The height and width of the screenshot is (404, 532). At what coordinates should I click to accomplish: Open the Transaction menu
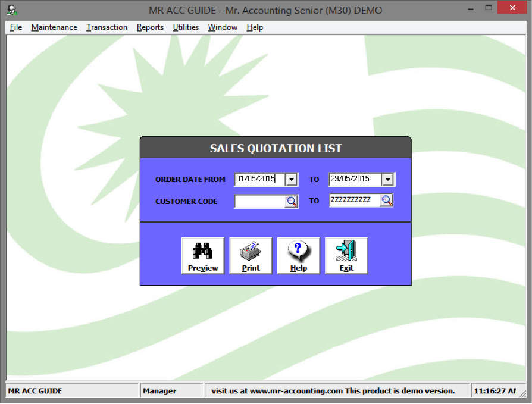pos(107,27)
